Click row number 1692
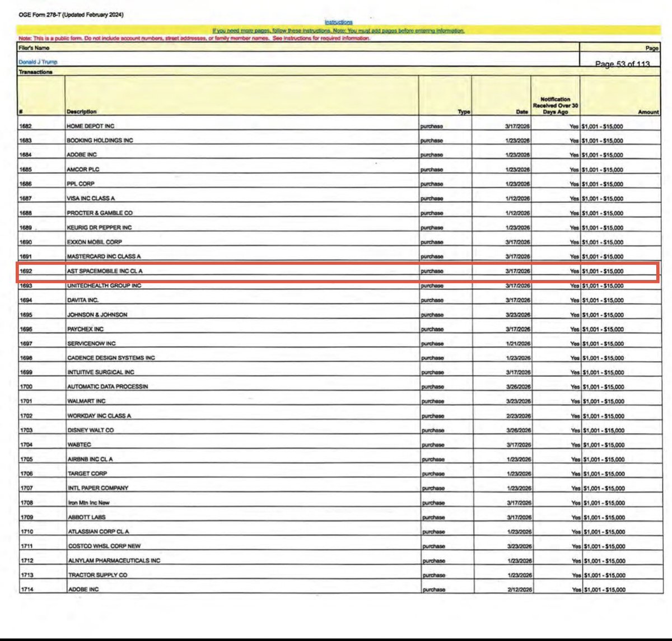The image size is (672, 641). coord(26,272)
